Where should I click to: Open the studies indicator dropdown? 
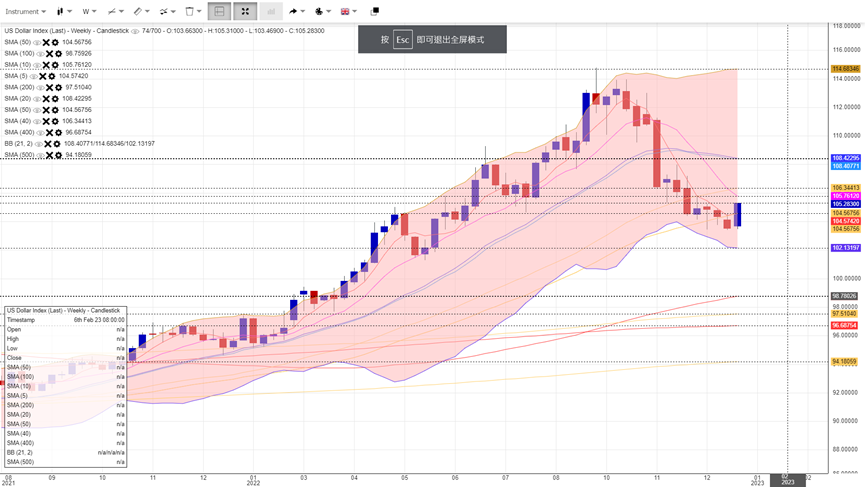pos(115,11)
